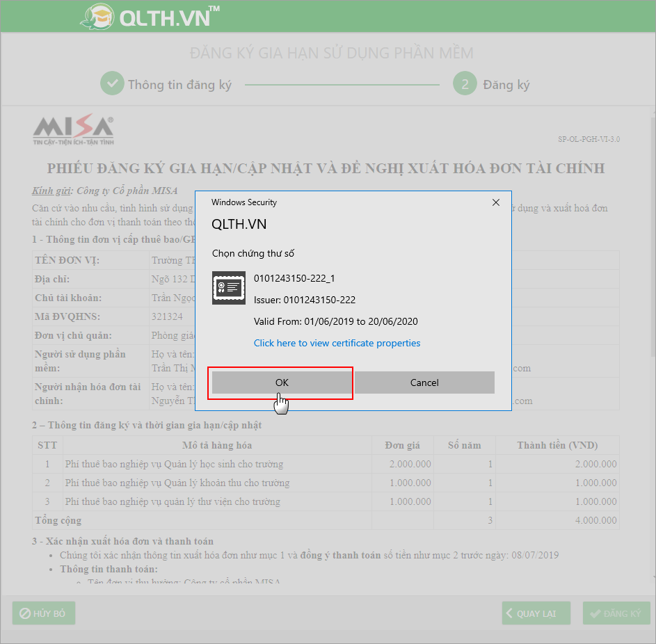
Task: Select the completed step check icon
Action: click(112, 83)
